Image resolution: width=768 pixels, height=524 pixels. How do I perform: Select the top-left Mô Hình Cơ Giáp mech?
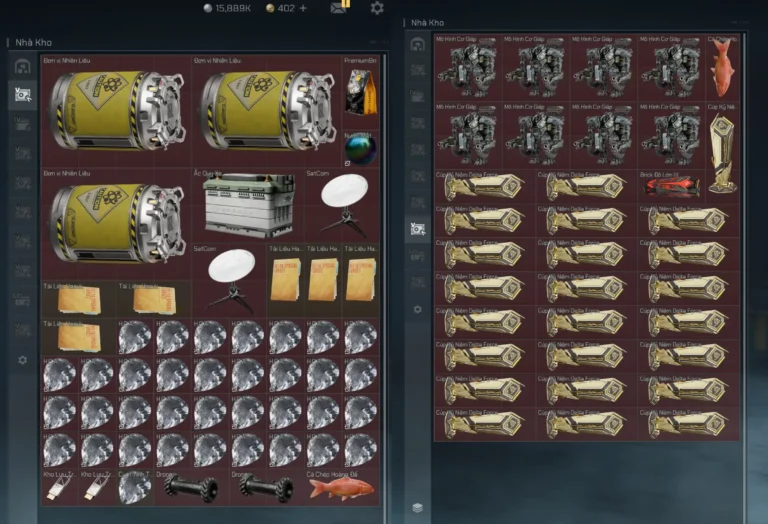pyautogui.click(x=468, y=68)
